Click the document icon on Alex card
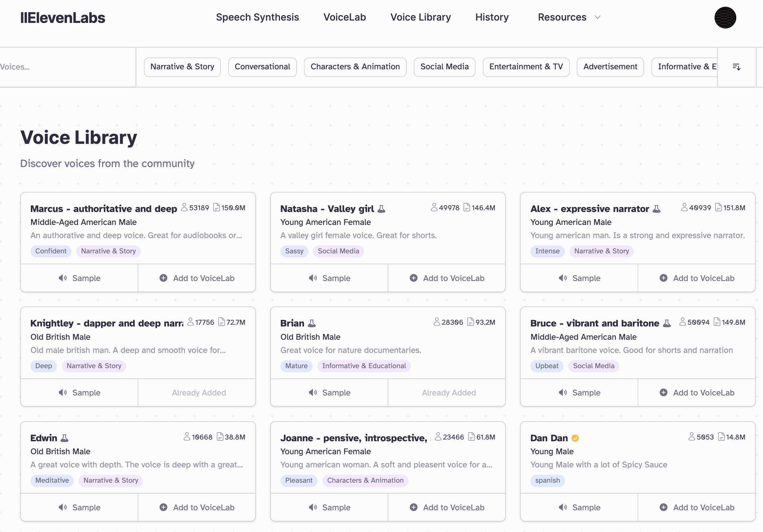Image resolution: width=763 pixels, height=532 pixels. point(718,208)
